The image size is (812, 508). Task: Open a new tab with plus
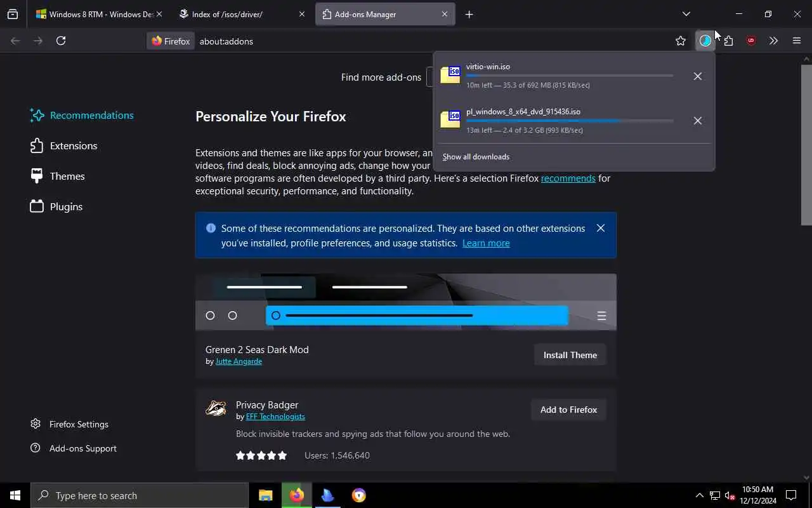click(x=469, y=14)
